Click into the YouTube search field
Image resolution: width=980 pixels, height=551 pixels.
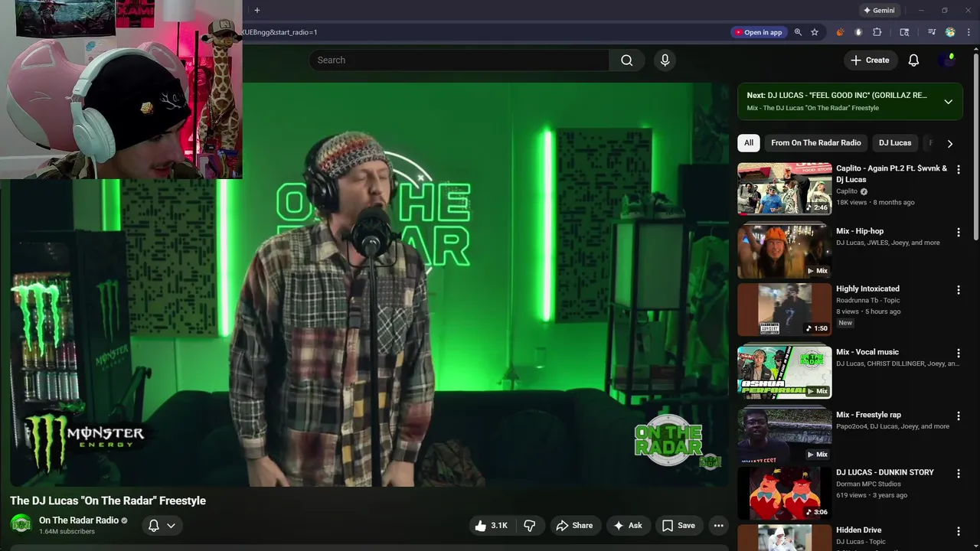point(459,60)
